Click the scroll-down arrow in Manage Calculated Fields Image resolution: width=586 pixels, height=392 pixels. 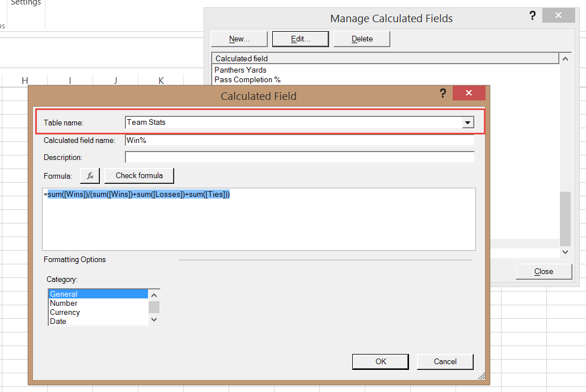click(565, 251)
